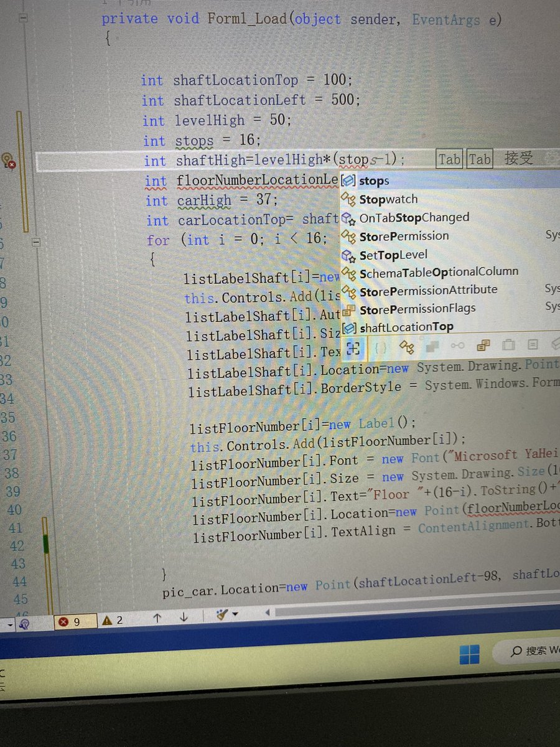Image resolution: width=560 pixels, height=747 pixels.
Task: Go to previous issue with up arrow
Action: click(x=157, y=618)
